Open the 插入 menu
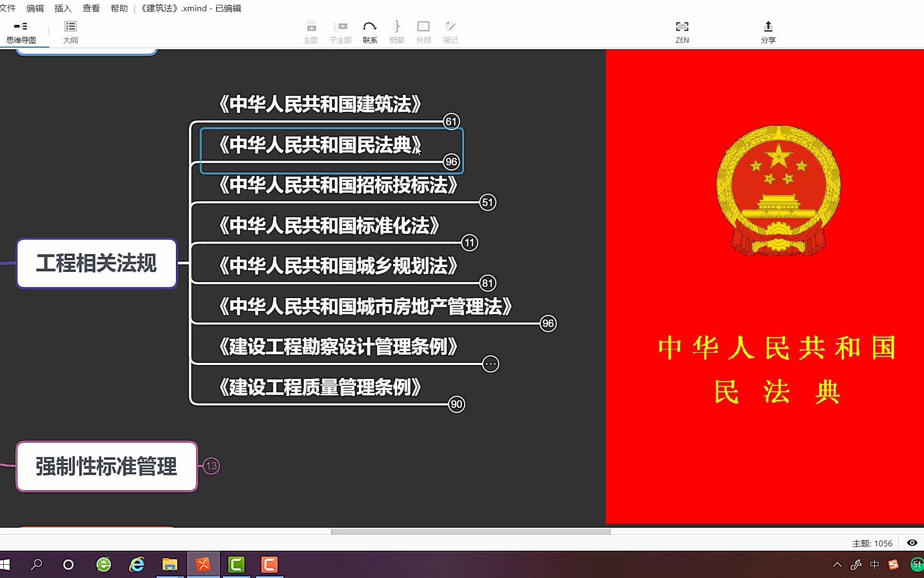This screenshot has height=578, width=924. 63,8
